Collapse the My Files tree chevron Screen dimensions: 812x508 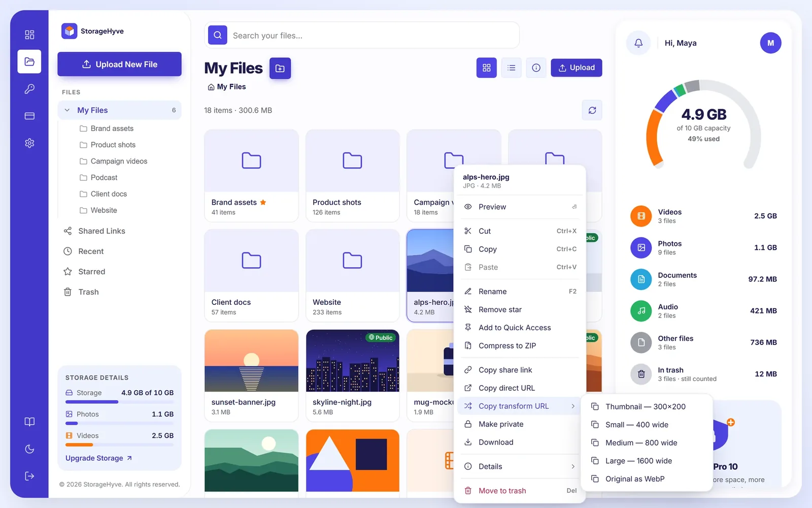(67, 110)
